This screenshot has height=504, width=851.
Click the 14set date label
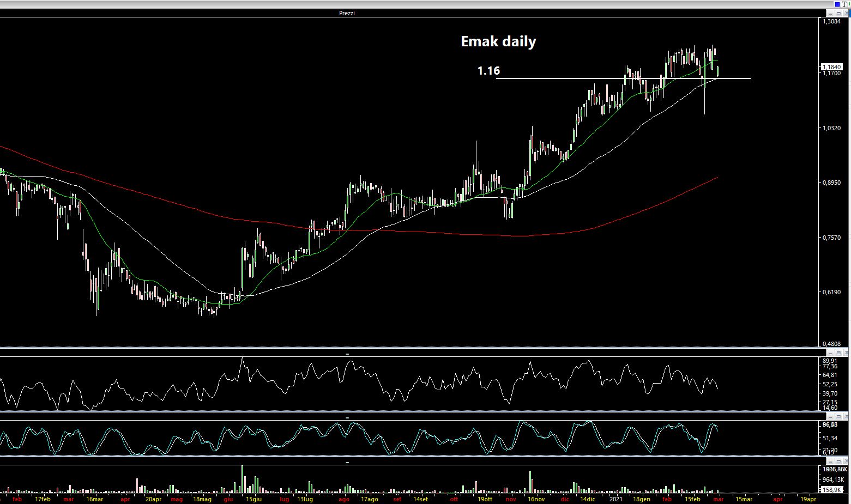pyautogui.click(x=420, y=499)
